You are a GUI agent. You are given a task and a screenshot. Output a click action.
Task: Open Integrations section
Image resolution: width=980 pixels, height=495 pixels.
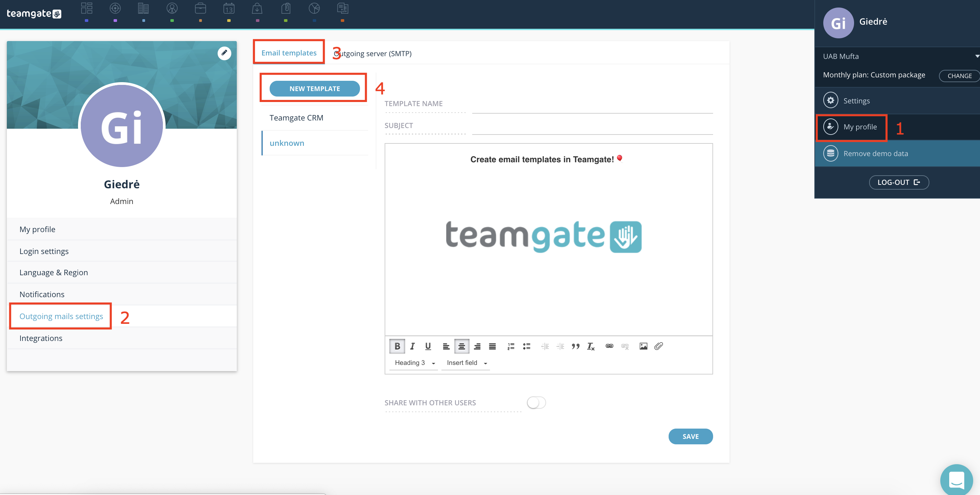pos(122,338)
